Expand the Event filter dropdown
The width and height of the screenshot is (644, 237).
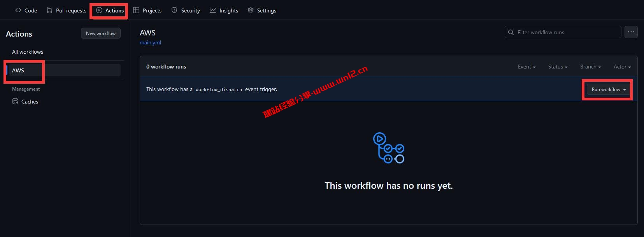click(526, 67)
